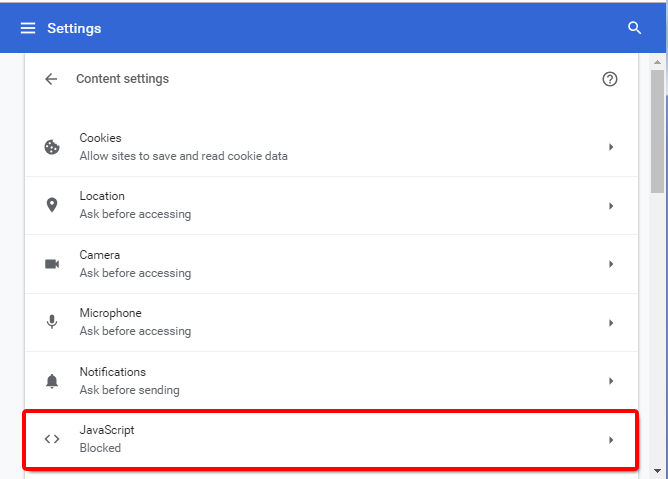Expand the Notifications row arrow

[610, 381]
